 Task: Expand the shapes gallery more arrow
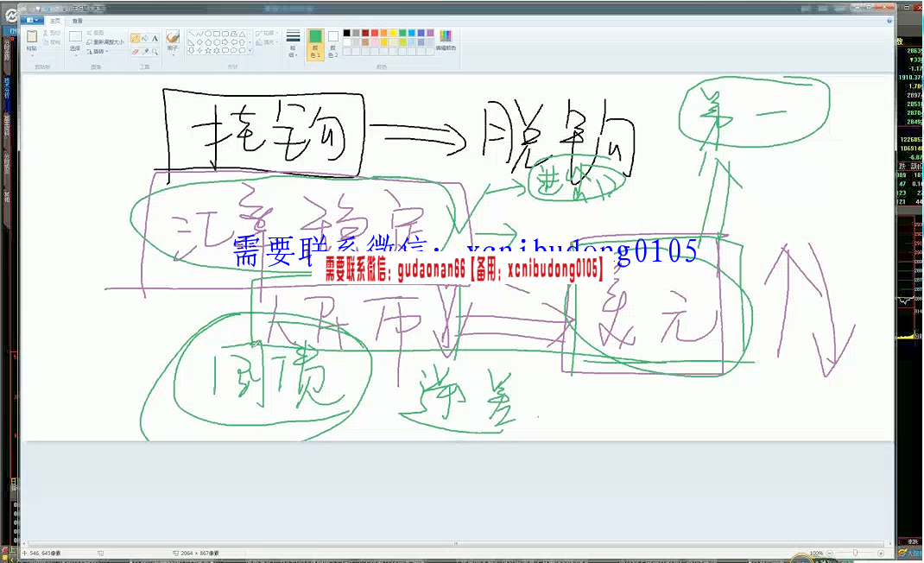click(251, 51)
